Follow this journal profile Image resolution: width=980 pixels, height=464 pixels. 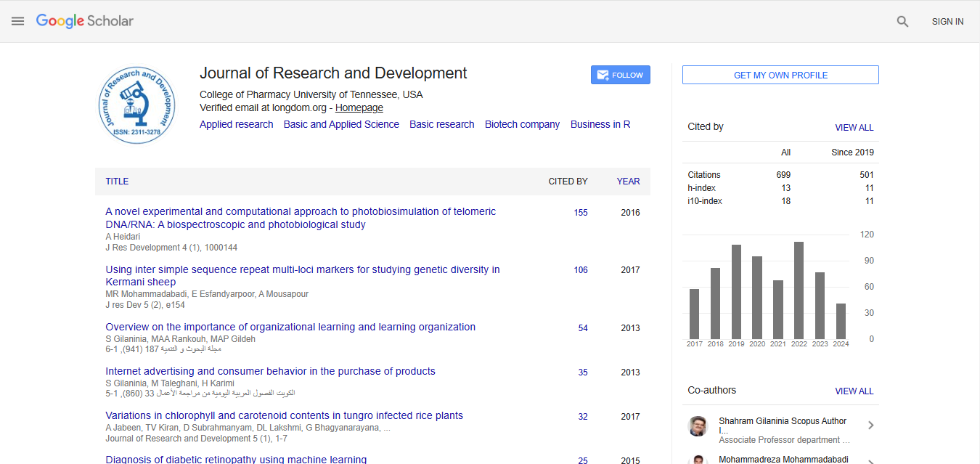[x=620, y=75]
